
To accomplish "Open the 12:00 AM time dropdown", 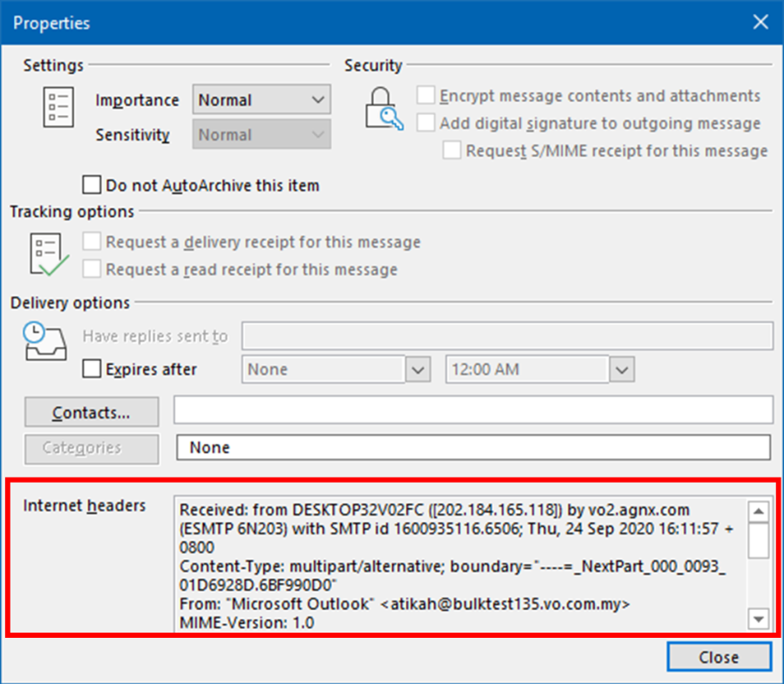I will [x=621, y=369].
